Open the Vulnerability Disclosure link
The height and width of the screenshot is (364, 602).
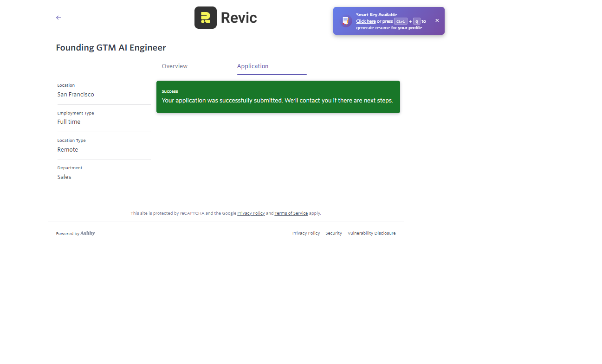point(371,233)
